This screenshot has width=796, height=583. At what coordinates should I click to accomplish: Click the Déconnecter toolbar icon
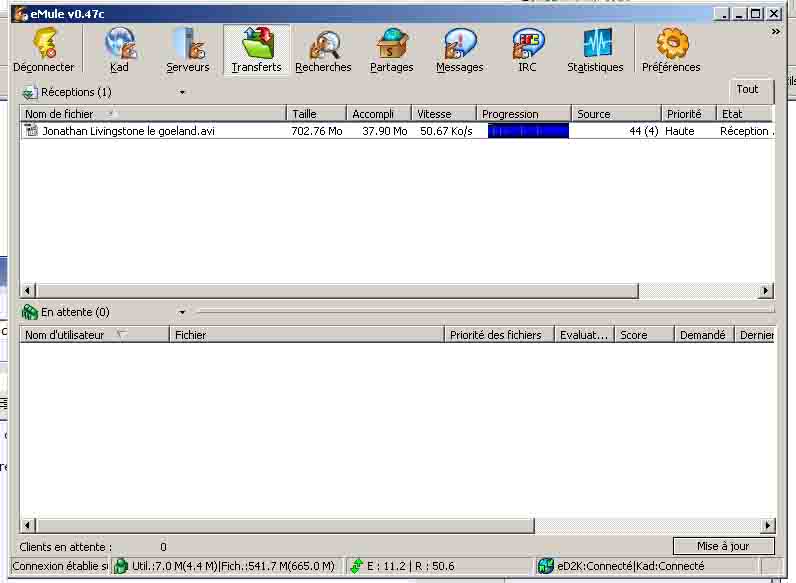click(44, 50)
